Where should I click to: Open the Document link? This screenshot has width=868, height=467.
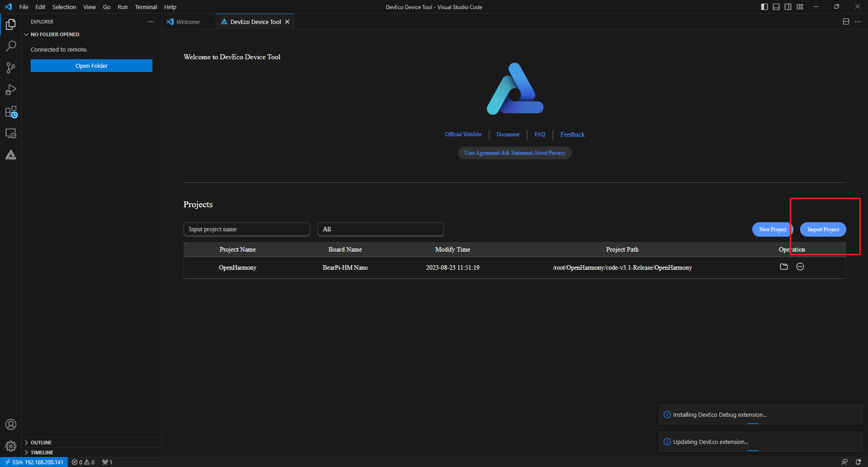[x=508, y=134]
